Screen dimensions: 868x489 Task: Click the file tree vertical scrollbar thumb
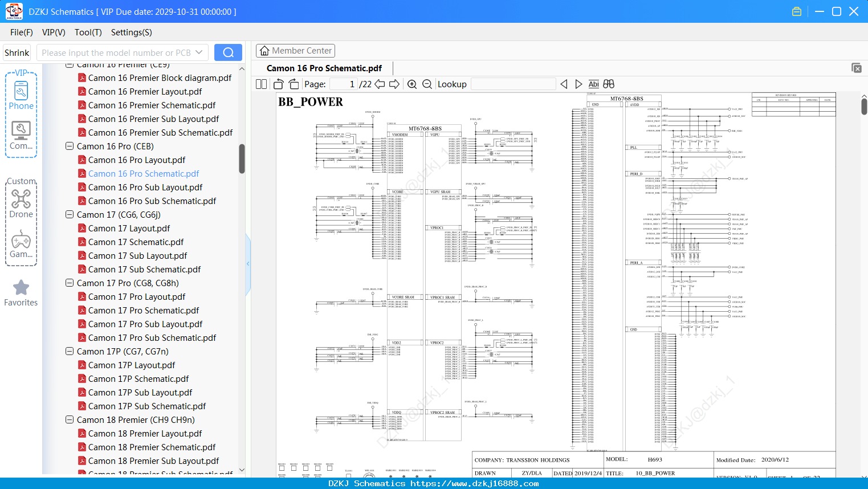[242, 158]
